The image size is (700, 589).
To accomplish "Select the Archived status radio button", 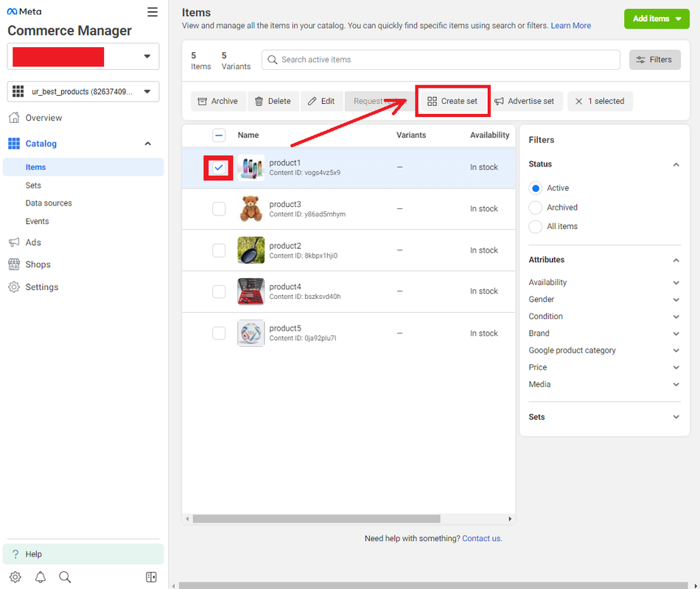I will 535,208.
